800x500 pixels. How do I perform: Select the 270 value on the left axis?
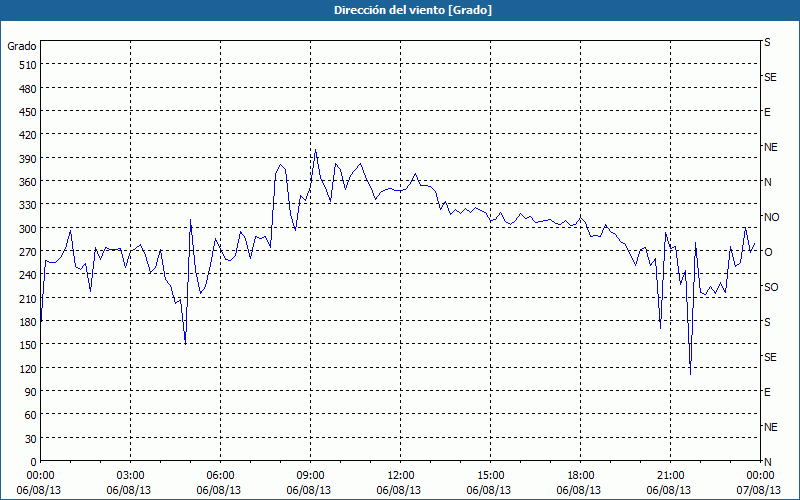[29, 252]
